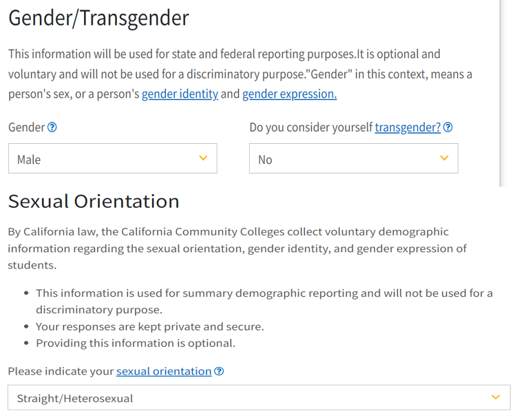The height and width of the screenshot is (420, 521).
Task: Click the Sexual Orientation section heading
Action: point(94,201)
